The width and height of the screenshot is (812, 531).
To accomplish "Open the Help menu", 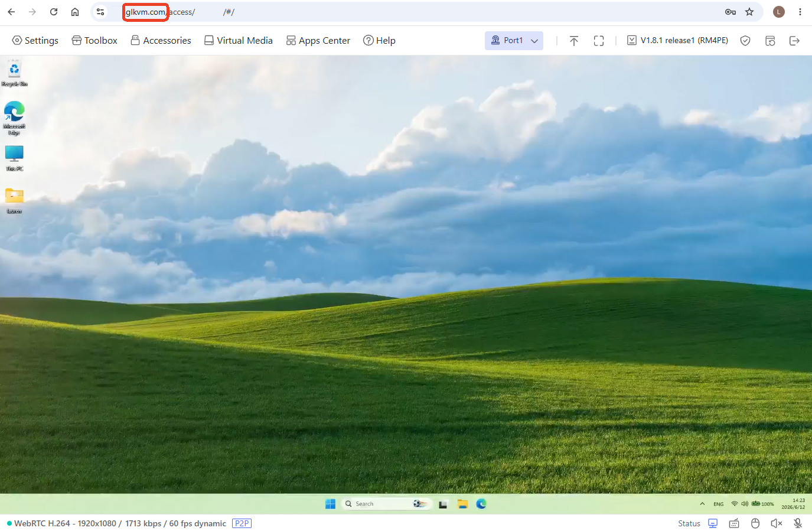I will coord(379,40).
